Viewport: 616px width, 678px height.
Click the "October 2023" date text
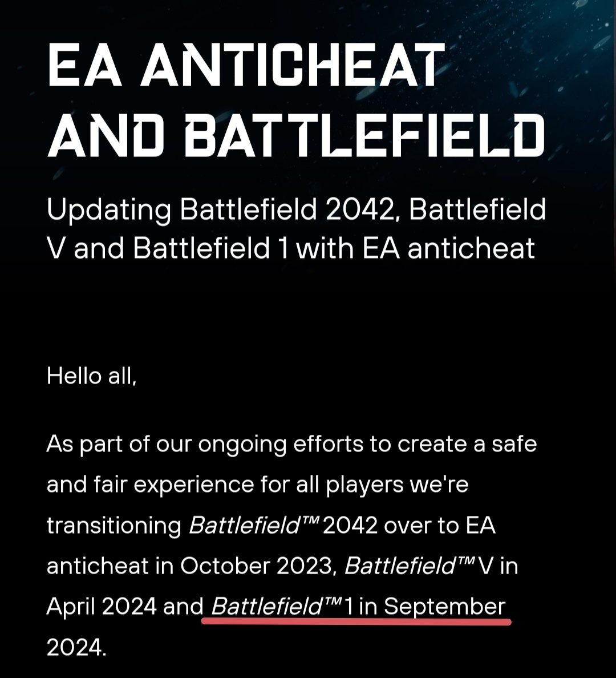(256, 566)
